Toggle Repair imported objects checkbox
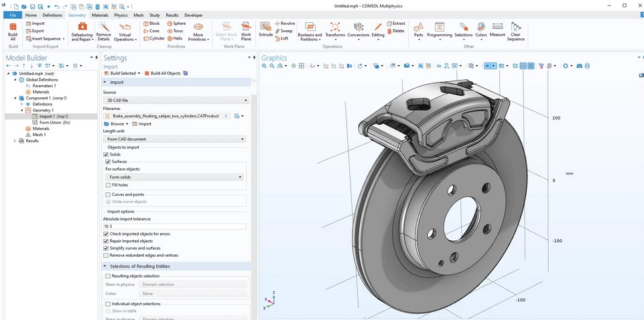The image size is (644, 320). (106, 241)
